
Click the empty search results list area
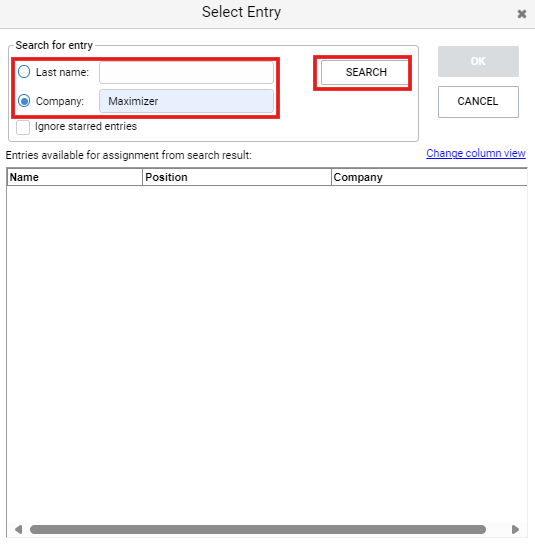point(267,354)
